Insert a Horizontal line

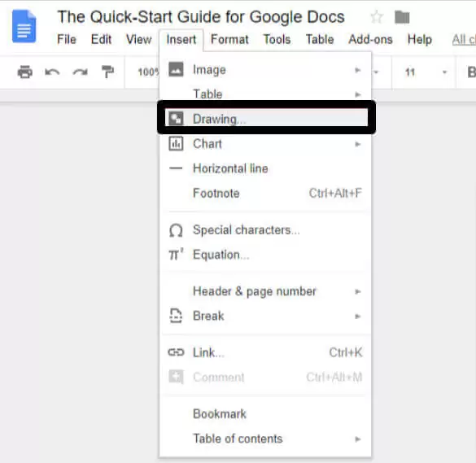[265, 168]
